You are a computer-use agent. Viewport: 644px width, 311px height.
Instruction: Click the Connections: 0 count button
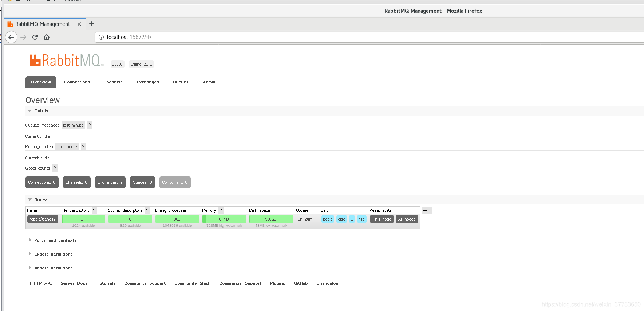pos(42,182)
